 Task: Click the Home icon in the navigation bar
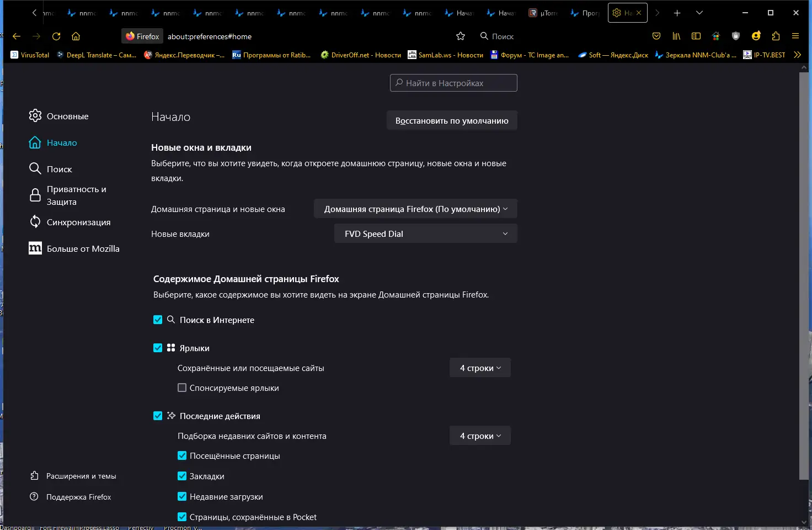click(76, 36)
